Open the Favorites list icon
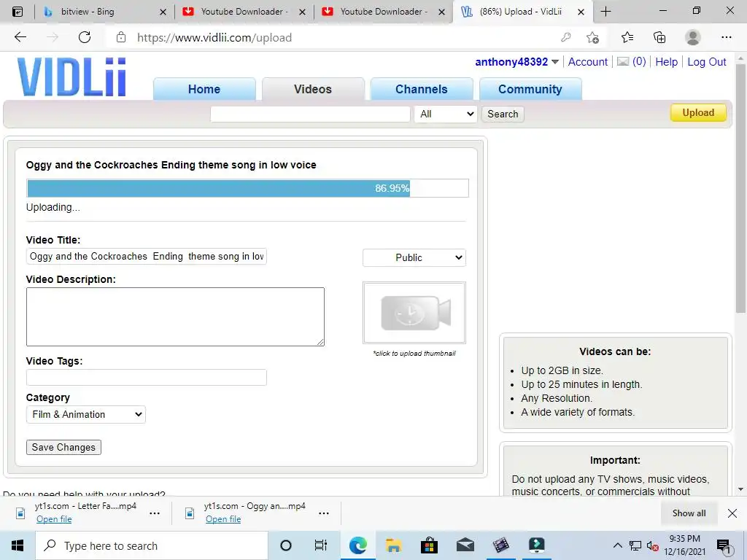The height and width of the screenshot is (560, 747). pos(627,37)
